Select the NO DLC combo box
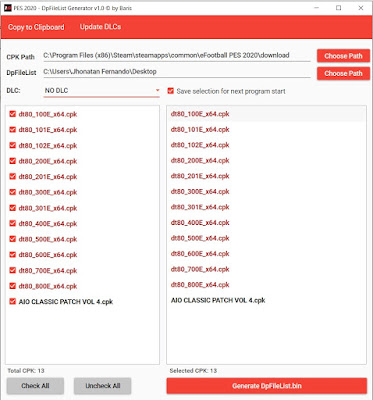The image size is (373, 400). click(x=102, y=91)
